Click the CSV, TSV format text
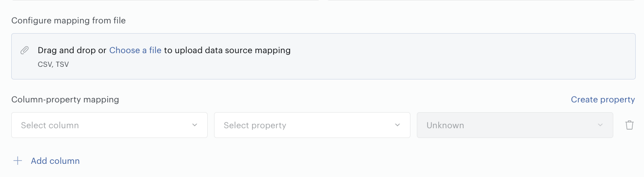The image size is (644, 177). point(53,64)
